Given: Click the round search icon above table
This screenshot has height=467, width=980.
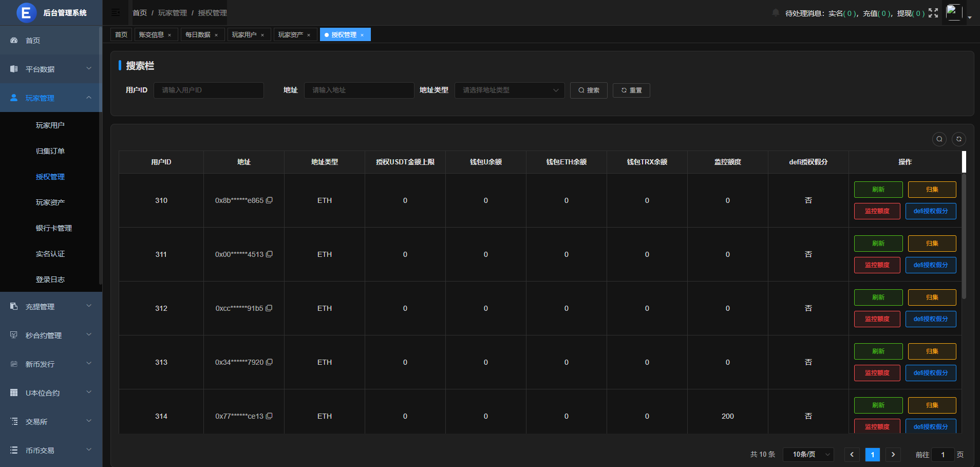Looking at the screenshot, I should click(939, 139).
